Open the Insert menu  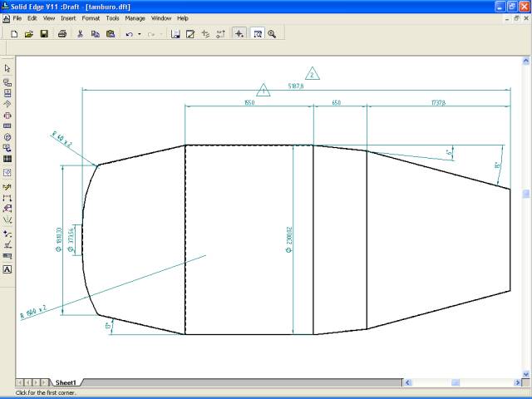[x=68, y=17]
